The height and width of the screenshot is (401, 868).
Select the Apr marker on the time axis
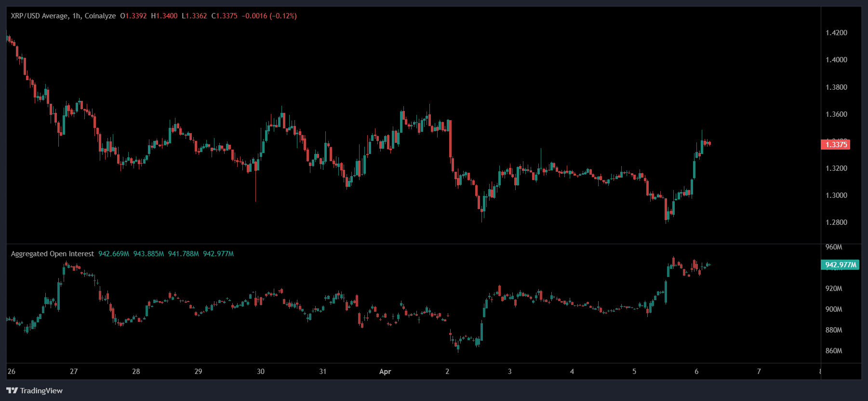385,372
